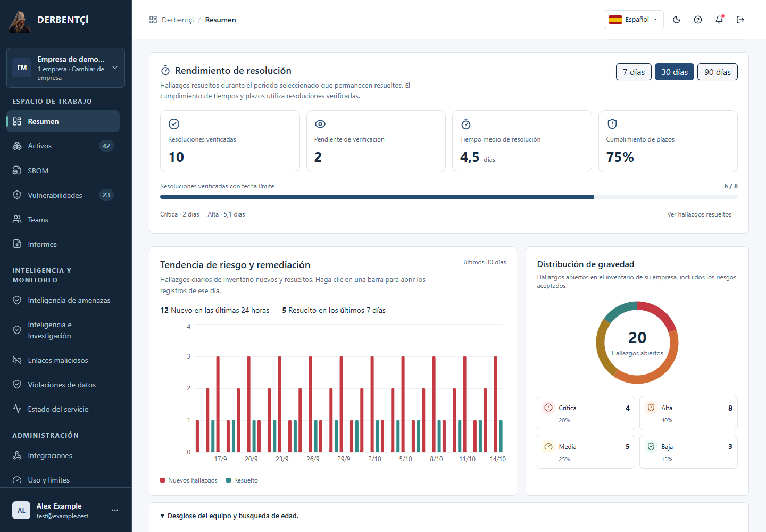The image size is (766, 532).
Task: Expand Desglose del equipo y búsqueda de edad
Action: tap(229, 516)
